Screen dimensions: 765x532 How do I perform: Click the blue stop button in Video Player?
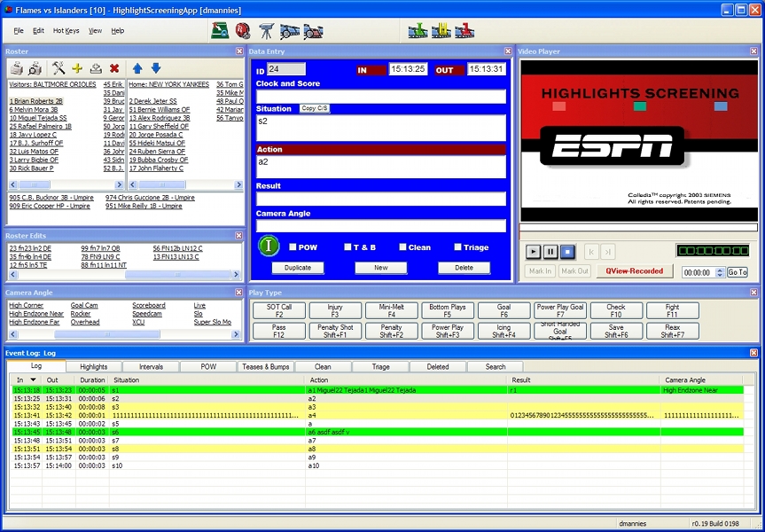(569, 252)
